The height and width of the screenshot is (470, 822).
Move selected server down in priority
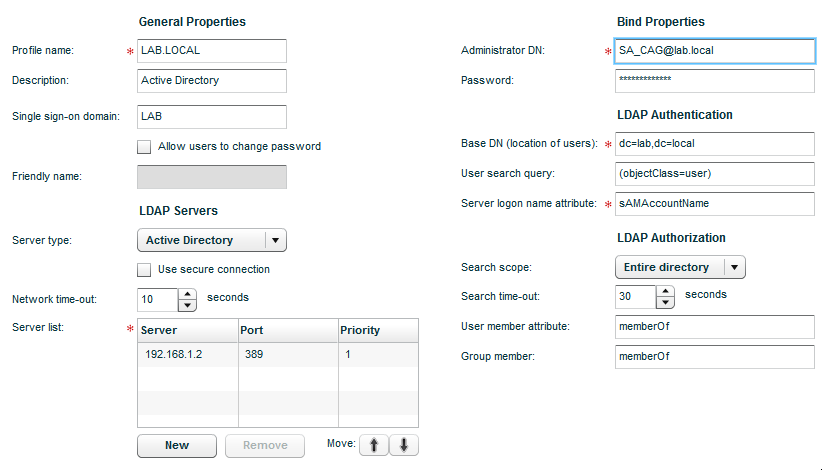point(404,445)
